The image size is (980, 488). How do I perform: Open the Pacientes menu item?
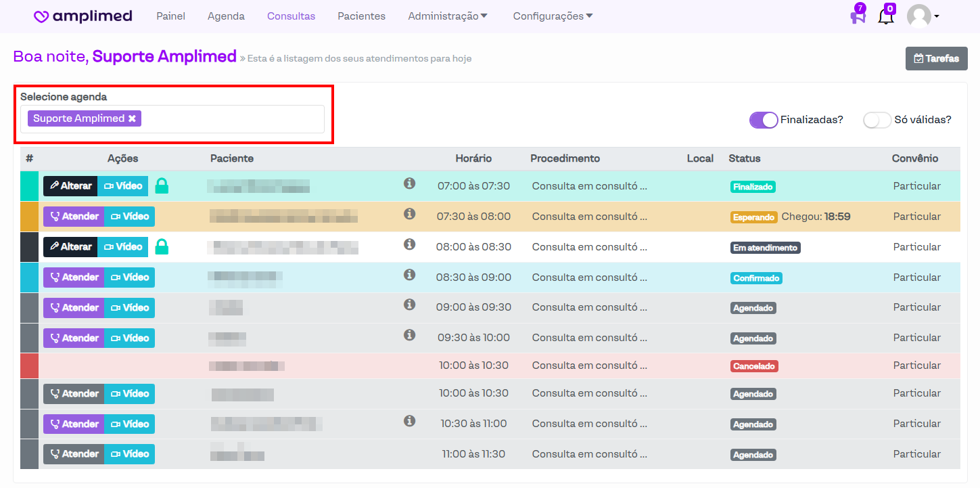pyautogui.click(x=361, y=16)
